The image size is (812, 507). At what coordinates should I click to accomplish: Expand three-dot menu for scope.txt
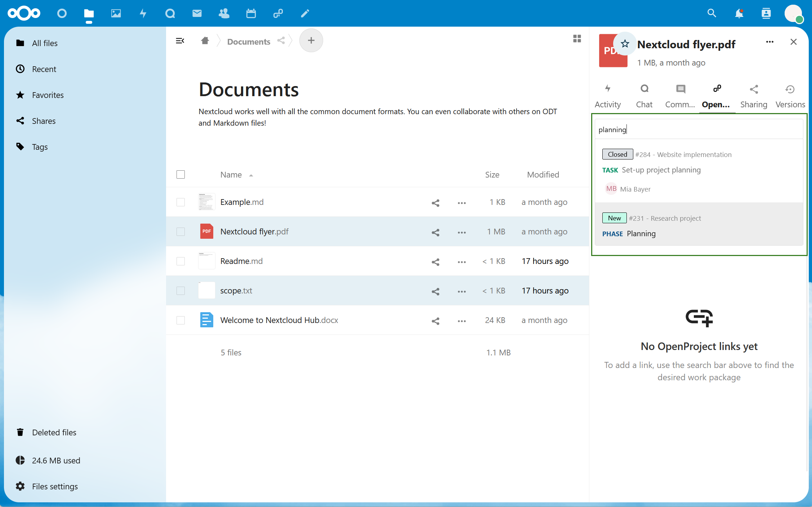[461, 290]
